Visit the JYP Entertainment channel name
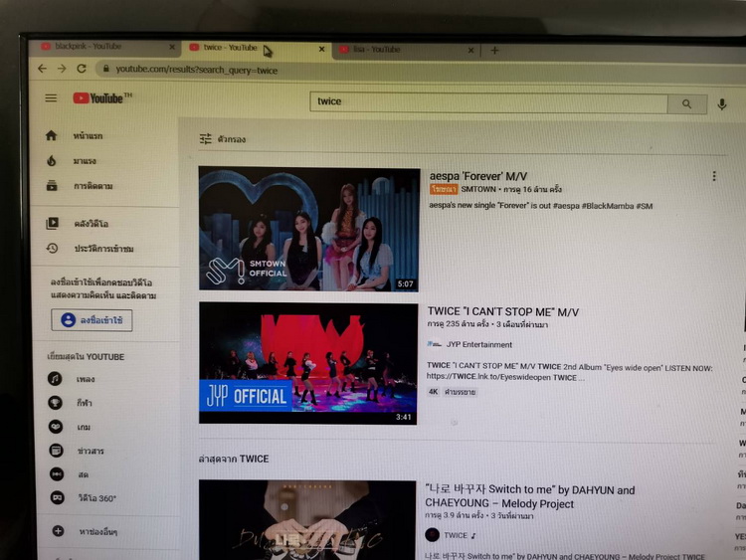The image size is (746, 560). pyautogui.click(x=479, y=344)
